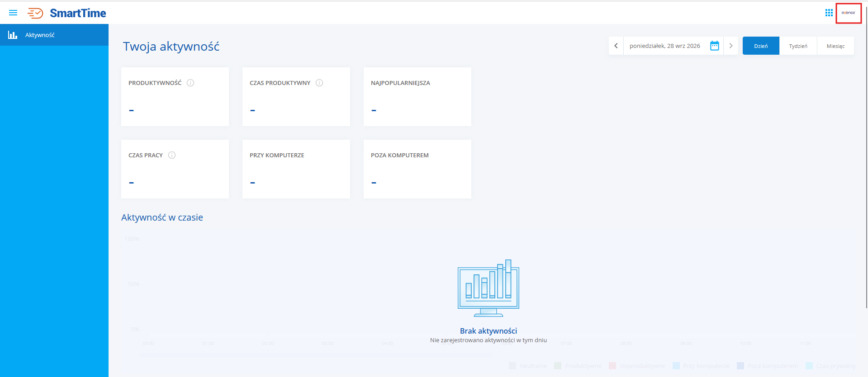Viewport: 868px width, 377px height.
Task: Open the calendar date picker icon
Action: tap(714, 46)
